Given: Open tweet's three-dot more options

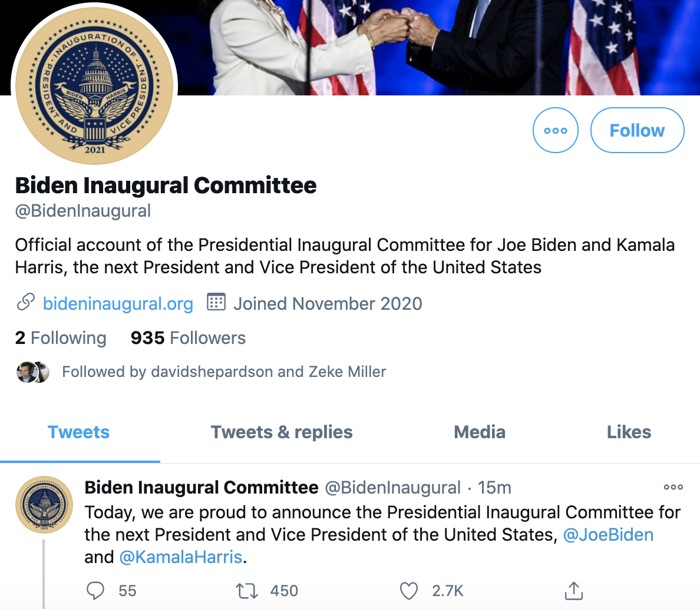Looking at the screenshot, I should pyautogui.click(x=673, y=487).
